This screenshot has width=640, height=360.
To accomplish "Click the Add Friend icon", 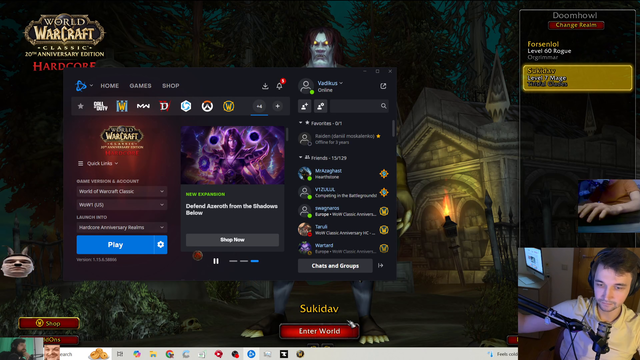I will pyautogui.click(x=304, y=106).
